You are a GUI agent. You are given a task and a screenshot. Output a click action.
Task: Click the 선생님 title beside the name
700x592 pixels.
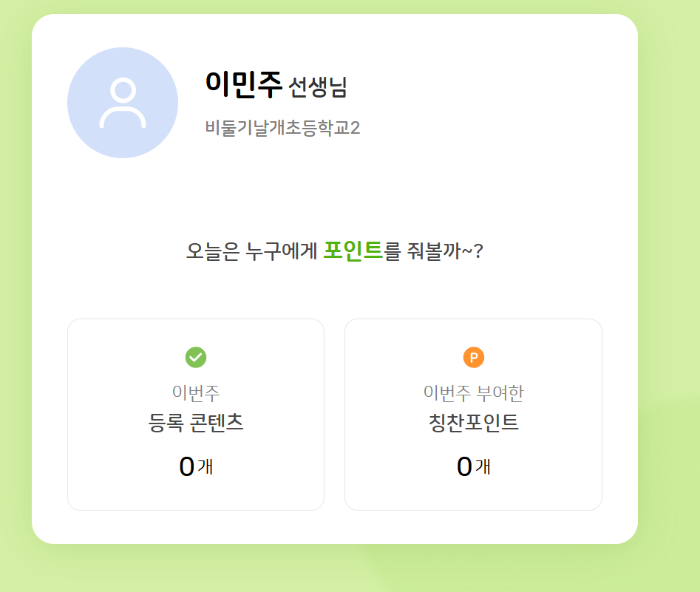[x=318, y=87]
